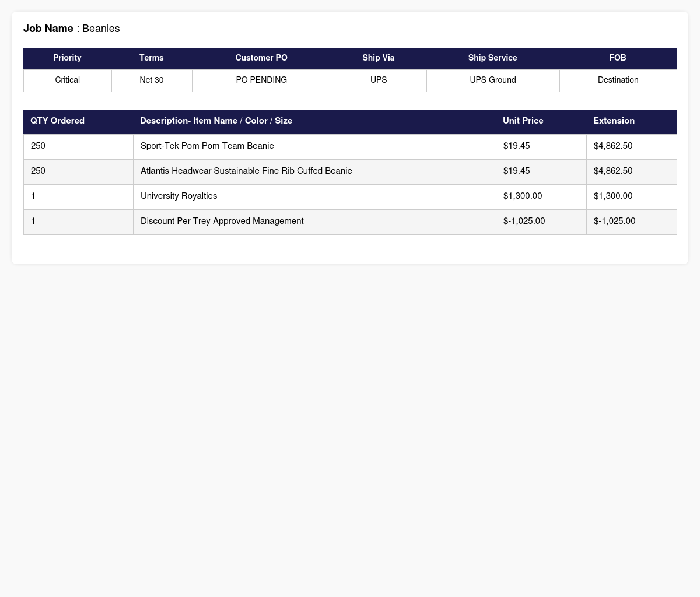Select the Destination FOB cell
Screen dimensions: 700x597
coord(618,80)
